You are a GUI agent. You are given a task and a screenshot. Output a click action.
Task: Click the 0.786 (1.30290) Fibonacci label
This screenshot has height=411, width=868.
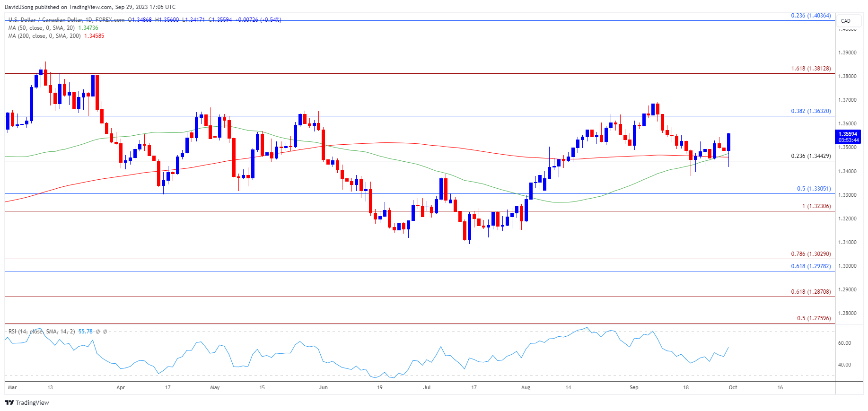[811, 254]
